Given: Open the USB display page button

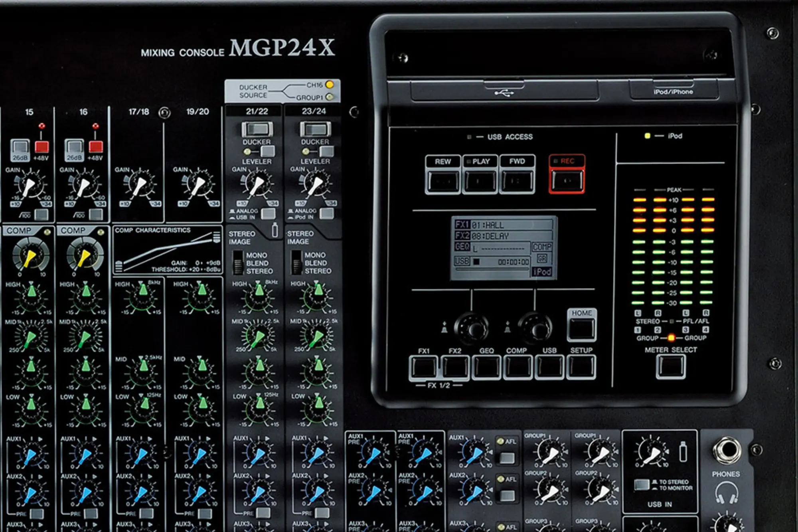Looking at the screenshot, I should point(549,367).
